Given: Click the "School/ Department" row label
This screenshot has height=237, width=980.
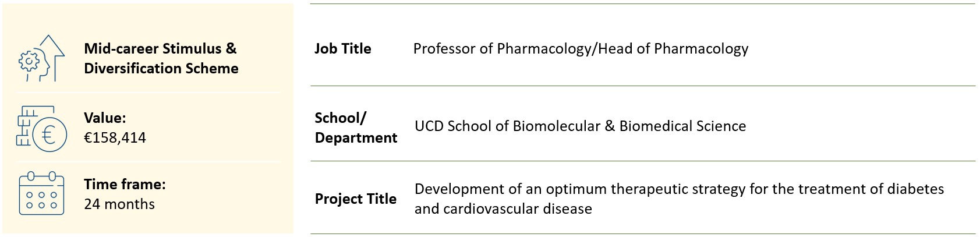Looking at the screenshot, I should tap(355, 128).
